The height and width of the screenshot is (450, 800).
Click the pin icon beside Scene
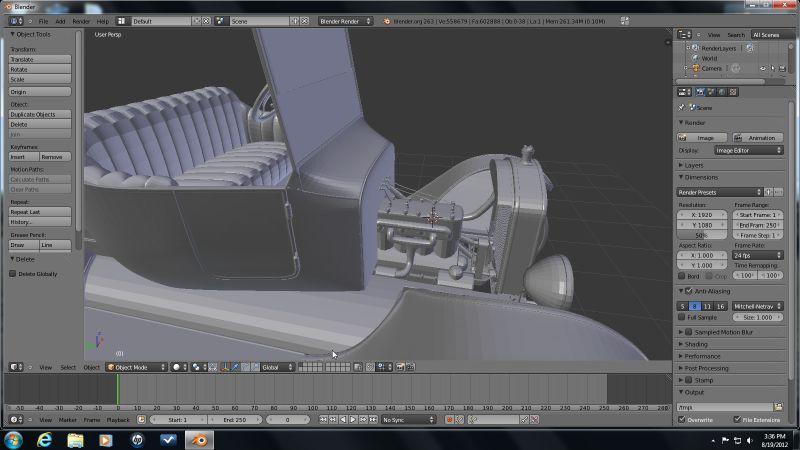(x=682, y=107)
